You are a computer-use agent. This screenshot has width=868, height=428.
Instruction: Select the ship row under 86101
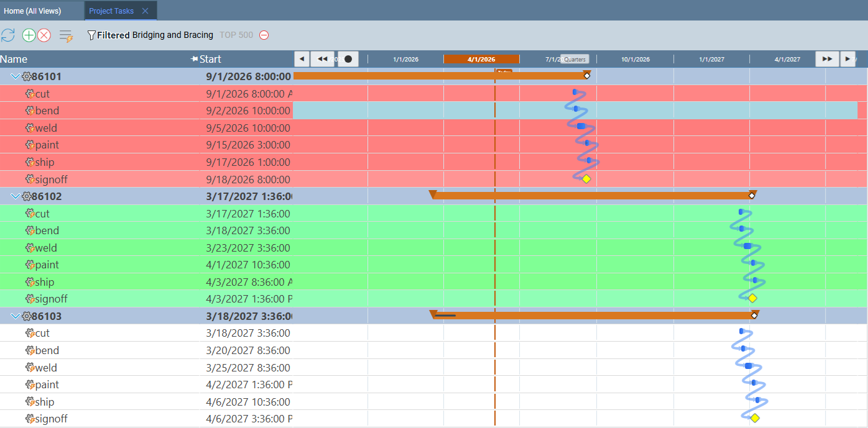tap(434, 162)
